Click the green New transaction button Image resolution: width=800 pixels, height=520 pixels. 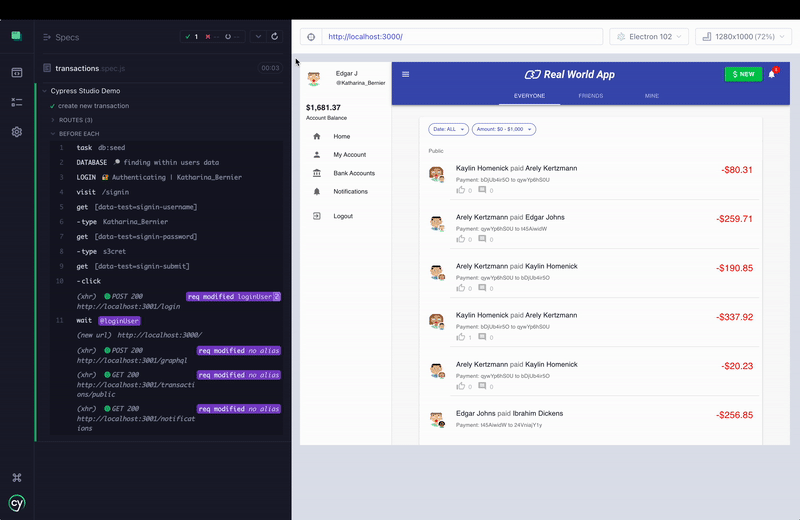(743, 74)
